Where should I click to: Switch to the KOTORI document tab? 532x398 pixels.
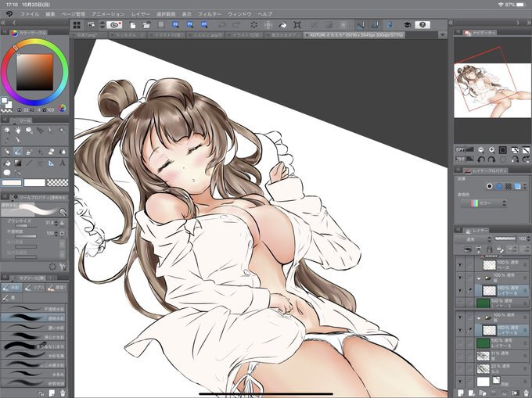point(354,35)
